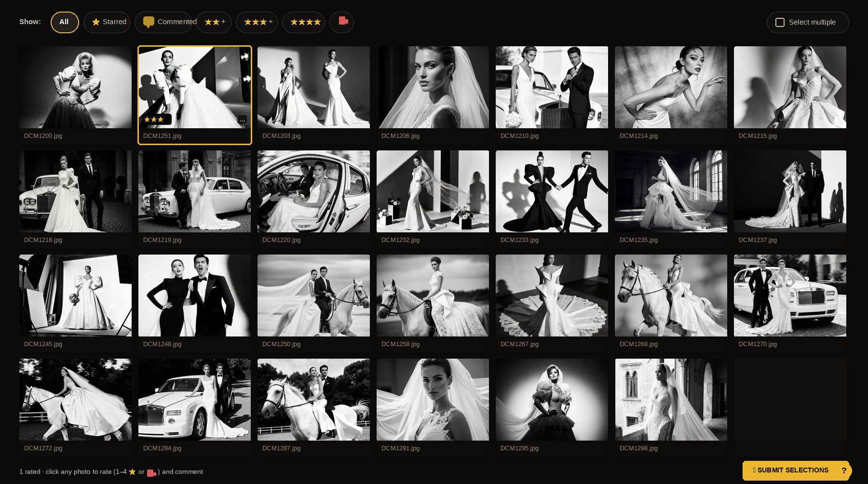The height and width of the screenshot is (484, 868).
Task: Open comment bubble on DCM1251.jpg
Action: pos(242,120)
